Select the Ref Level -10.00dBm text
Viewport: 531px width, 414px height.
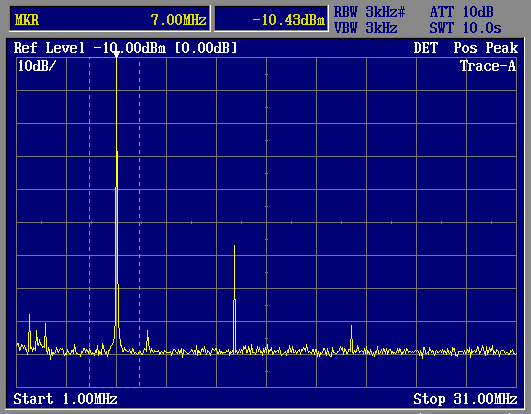tap(90, 48)
